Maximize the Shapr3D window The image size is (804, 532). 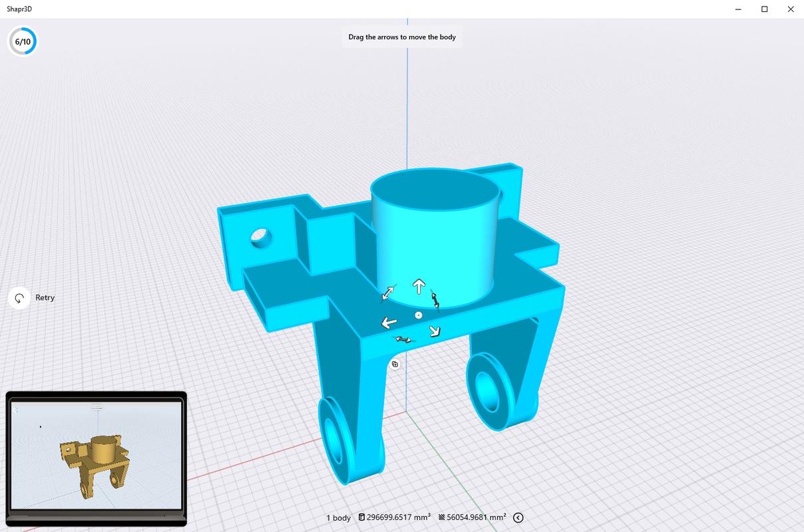pos(765,9)
